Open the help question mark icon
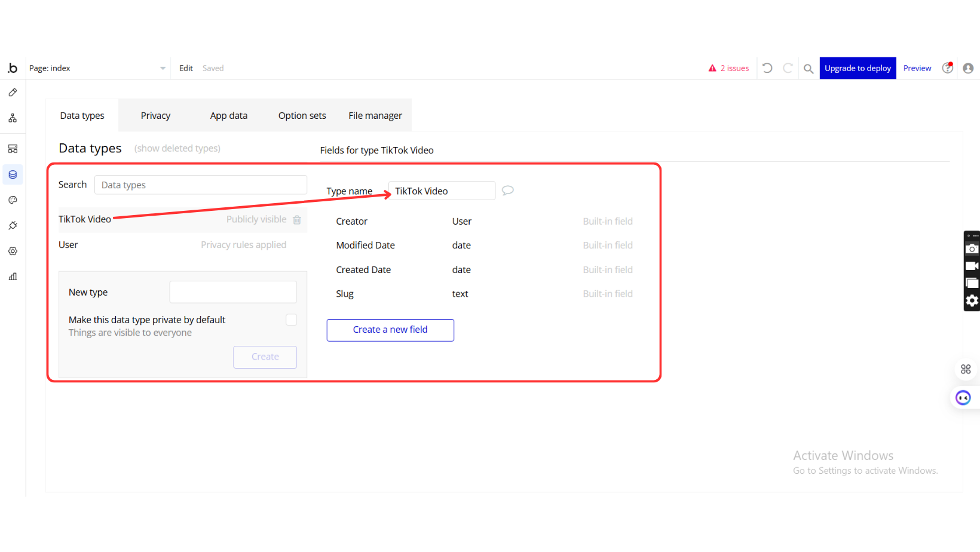Image resolution: width=980 pixels, height=552 pixels. tap(948, 68)
